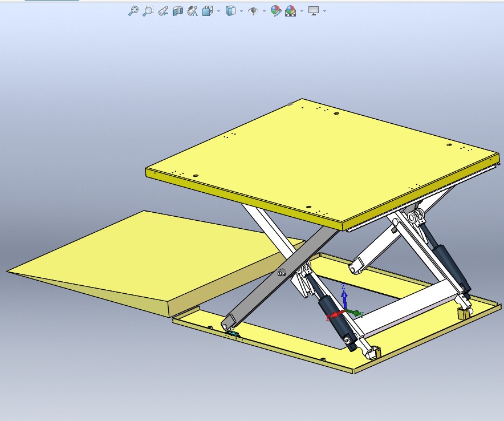
Task: Expand the View Settings dropdown
Action: pos(324,10)
